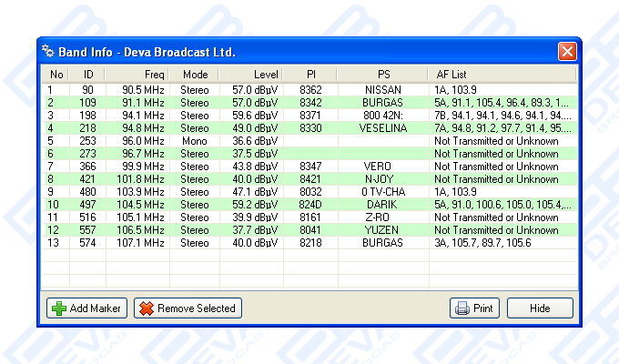Sort by the Freq column header

point(137,74)
